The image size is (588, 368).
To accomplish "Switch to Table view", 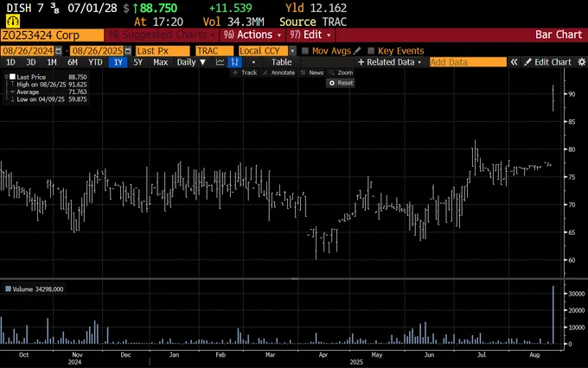I will pyautogui.click(x=281, y=62).
